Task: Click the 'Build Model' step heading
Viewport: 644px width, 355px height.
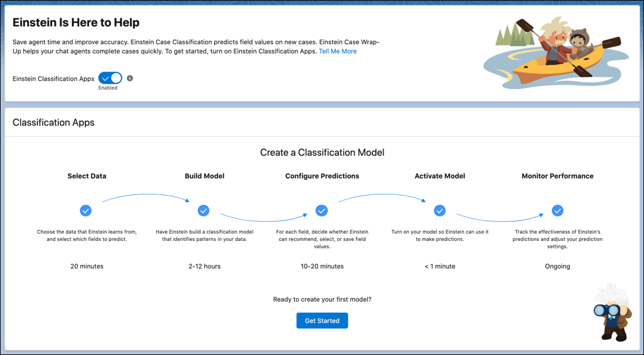Action: pos(204,175)
